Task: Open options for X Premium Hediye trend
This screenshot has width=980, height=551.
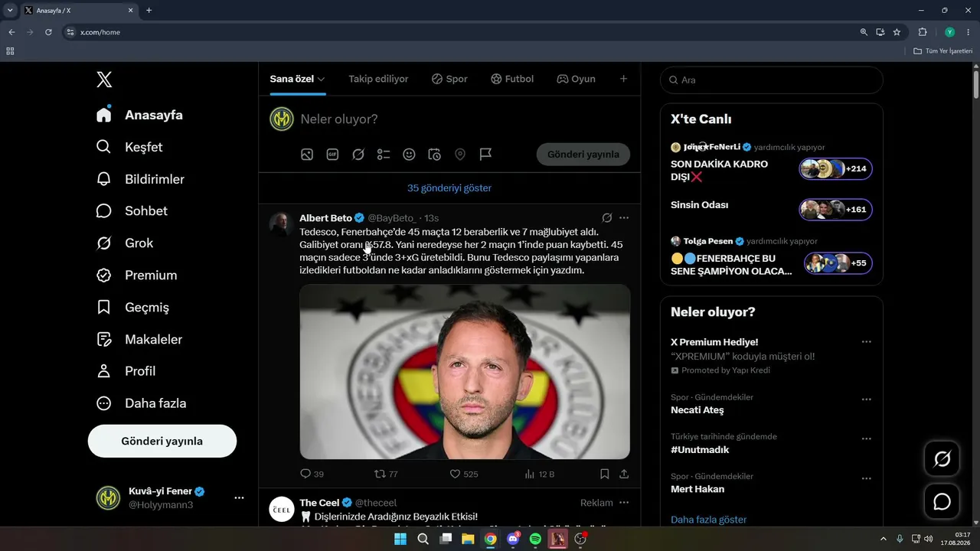Action: [867, 342]
